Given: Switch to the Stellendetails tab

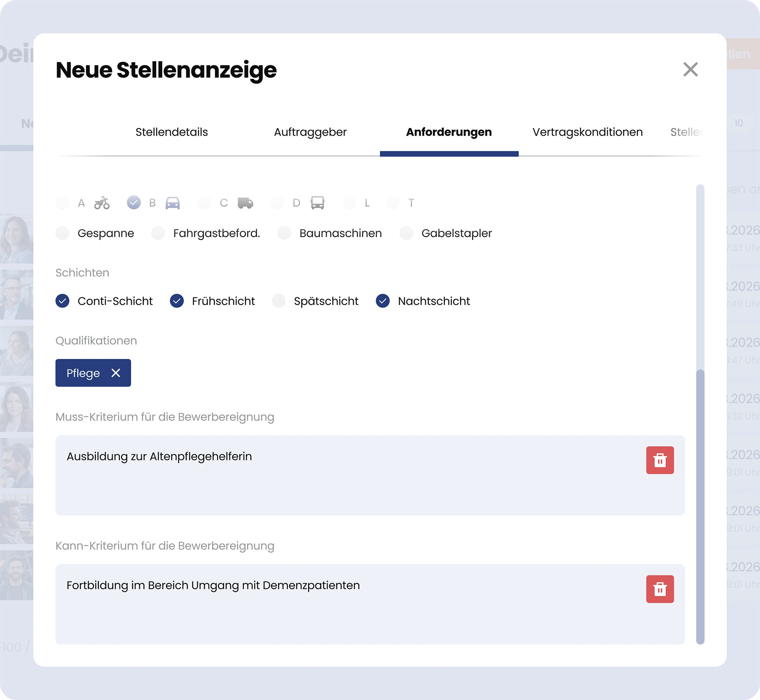Looking at the screenshot, I should [x=172, y=132].
